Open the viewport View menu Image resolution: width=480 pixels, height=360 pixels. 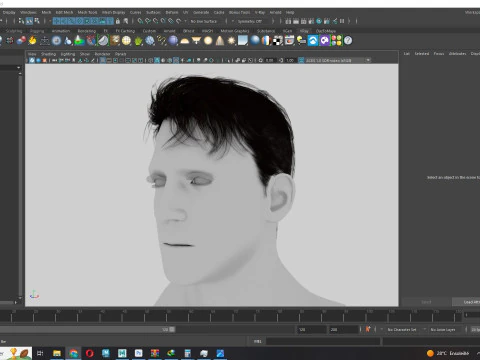point(32,54)
